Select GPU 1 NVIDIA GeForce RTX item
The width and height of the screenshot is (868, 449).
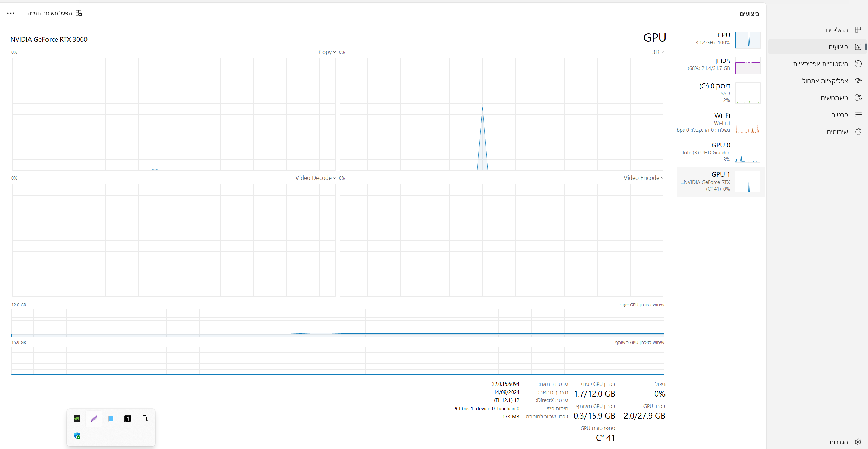(720, 182)
